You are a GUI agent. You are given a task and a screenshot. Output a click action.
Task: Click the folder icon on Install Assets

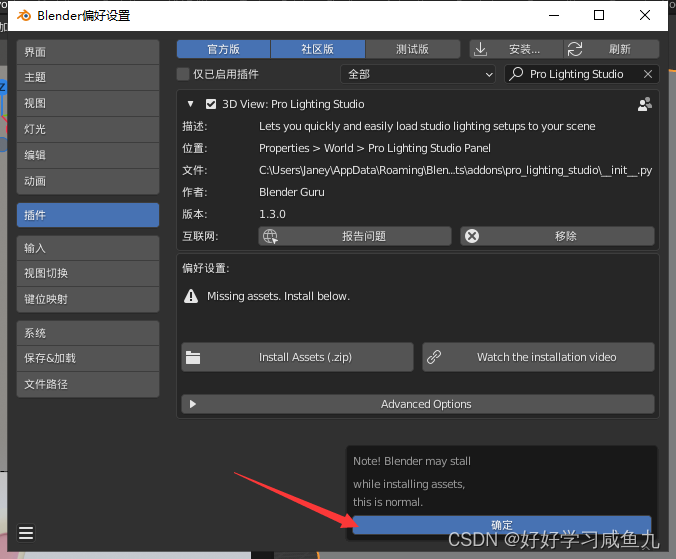(x=193, y=357)
